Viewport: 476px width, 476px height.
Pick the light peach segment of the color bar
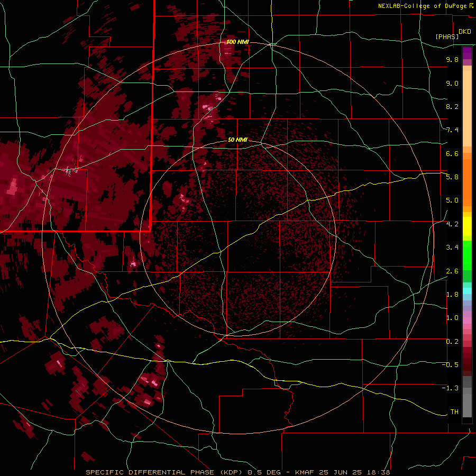tap(467, 108)
